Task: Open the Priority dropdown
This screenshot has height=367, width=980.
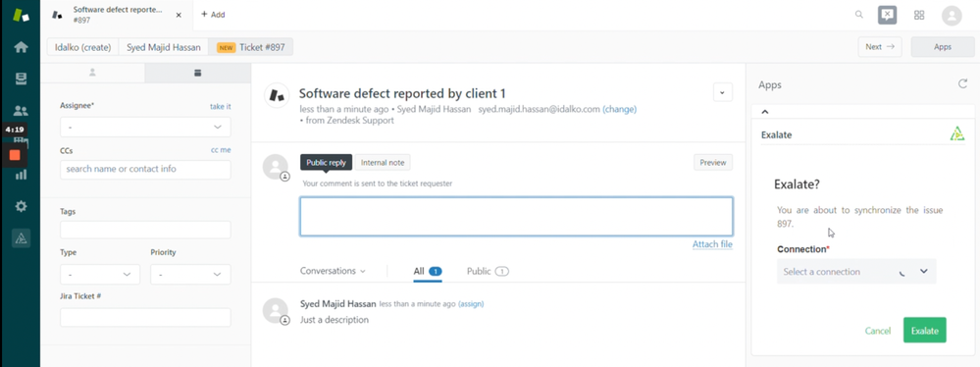Action: tap(190, 275)
